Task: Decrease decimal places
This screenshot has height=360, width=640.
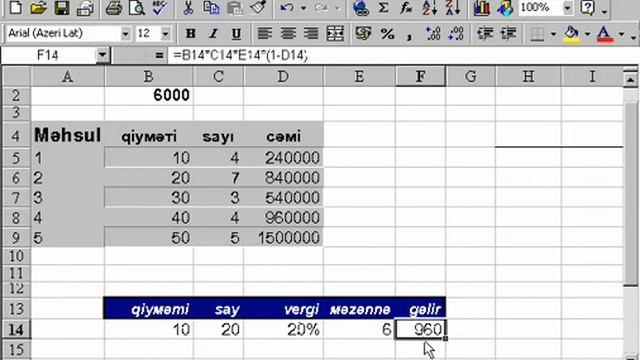Action: [x=456, y=33]
